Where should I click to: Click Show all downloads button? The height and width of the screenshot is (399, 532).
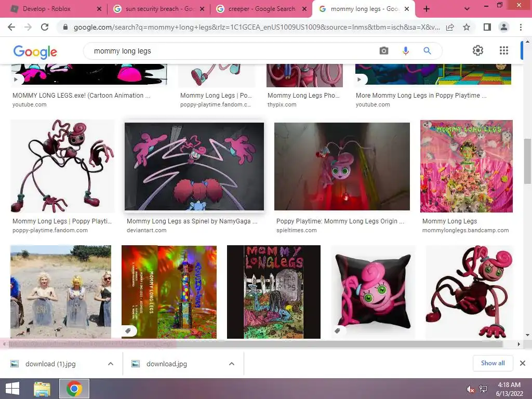click(493, 363)
